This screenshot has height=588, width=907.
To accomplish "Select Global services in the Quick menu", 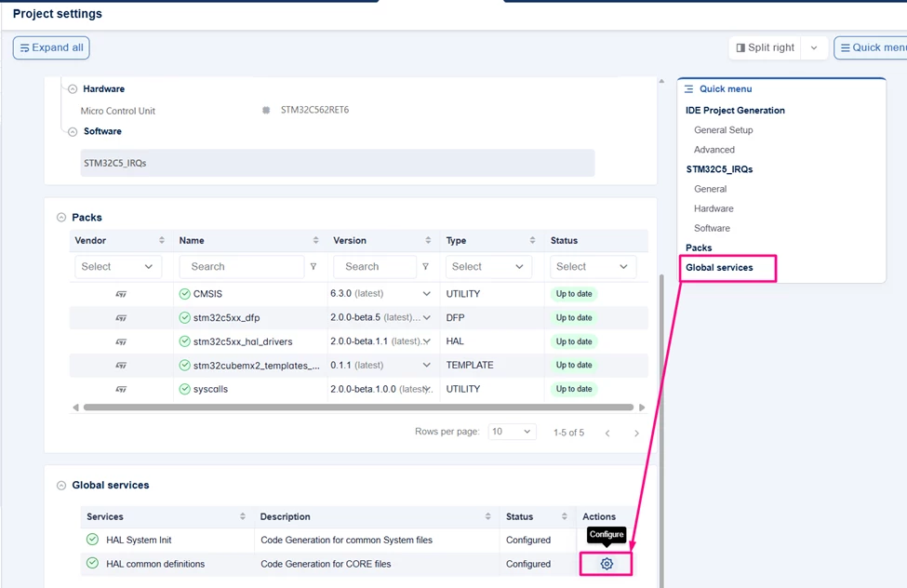I will coord(719,267).
